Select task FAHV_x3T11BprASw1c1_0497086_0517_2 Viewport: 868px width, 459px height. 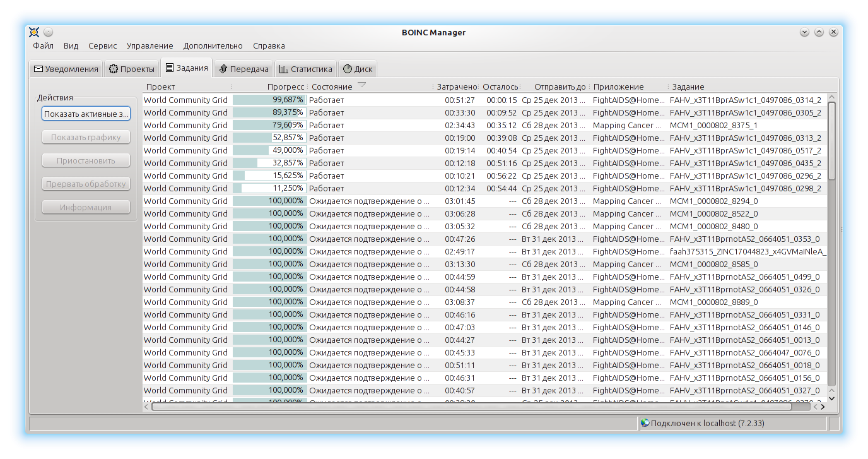[745, 150]
